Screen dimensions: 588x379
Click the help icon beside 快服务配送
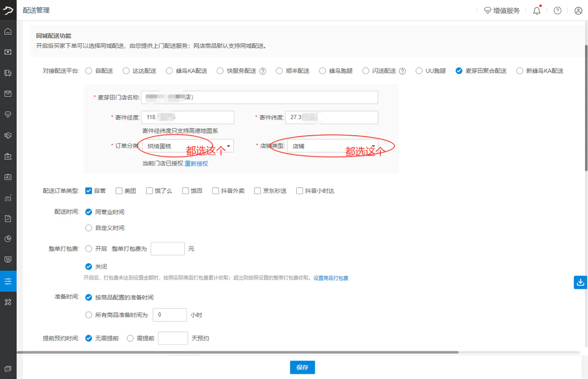(263, 71)
